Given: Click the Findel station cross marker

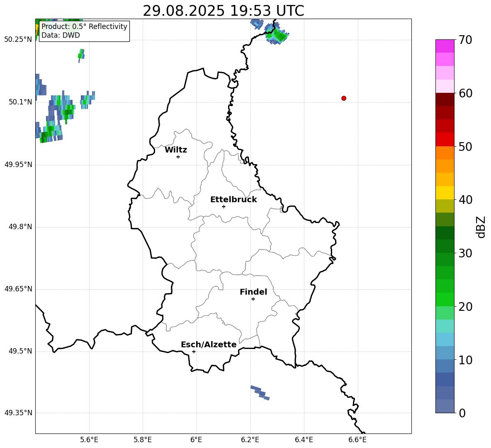Looking at the screenshot, I should 253,299.
